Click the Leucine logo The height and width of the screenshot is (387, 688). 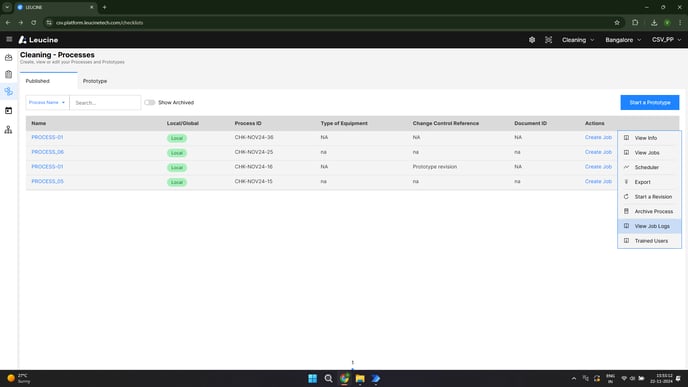(x=38, y=40)
